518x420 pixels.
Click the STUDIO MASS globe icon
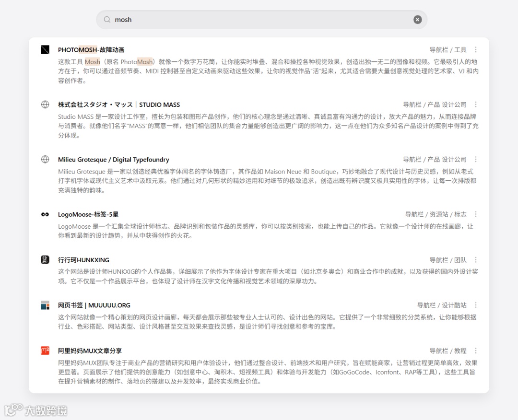45,105
